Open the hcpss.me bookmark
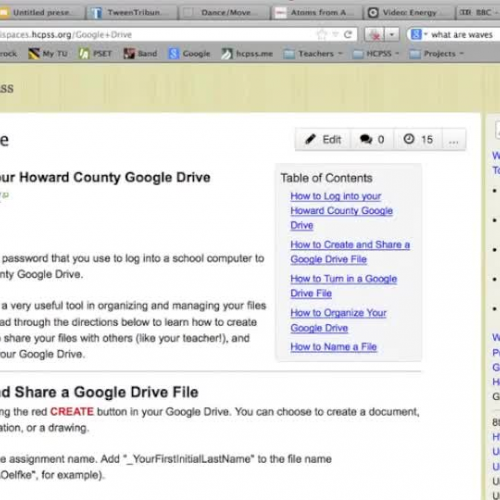This screenshot has width=500, height=500. pyautogui.click(x=247, y=54)
